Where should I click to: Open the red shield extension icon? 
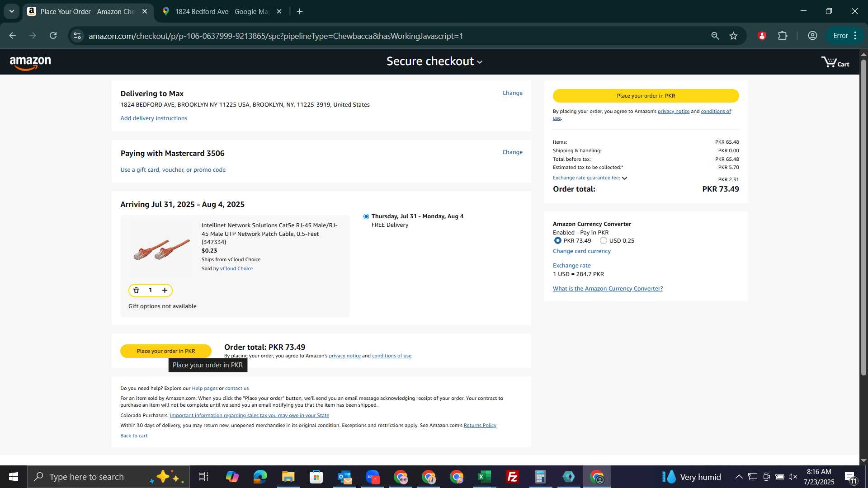point(762,36)
